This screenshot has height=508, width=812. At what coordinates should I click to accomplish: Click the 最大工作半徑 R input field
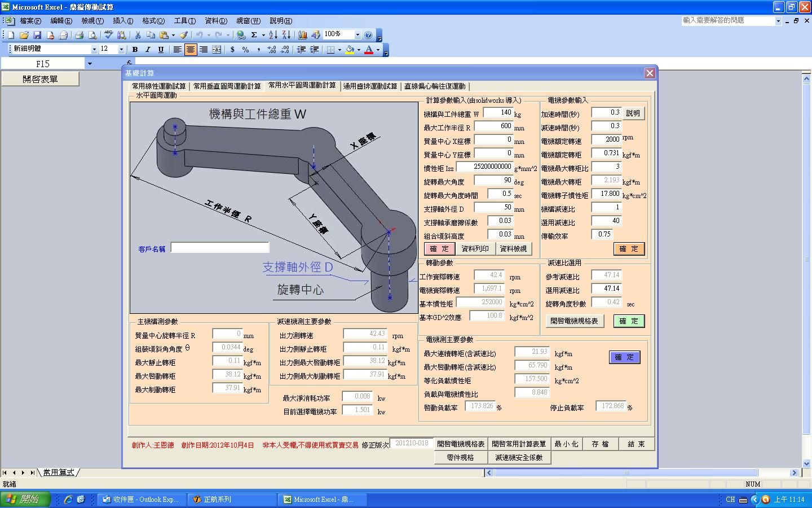[x=493, y=126]
